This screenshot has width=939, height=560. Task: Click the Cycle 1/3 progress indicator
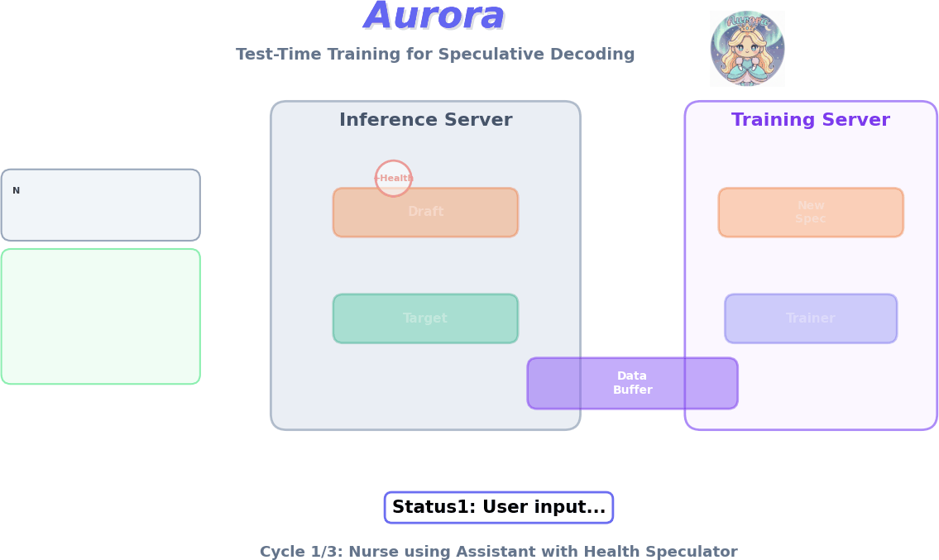pos(498,551)
